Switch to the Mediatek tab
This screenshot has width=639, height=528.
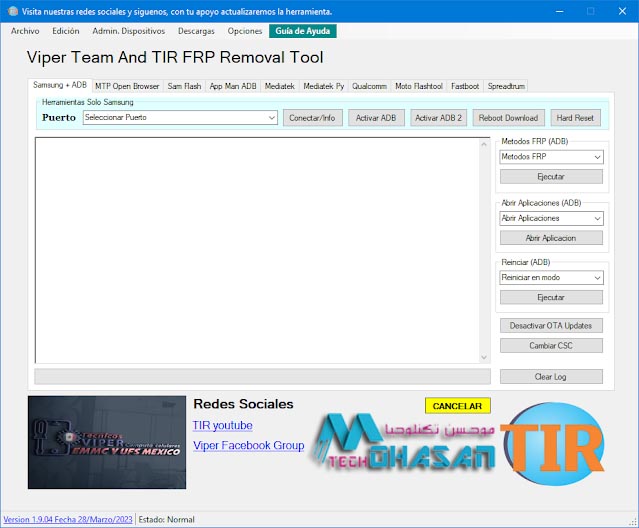(280, 86)
